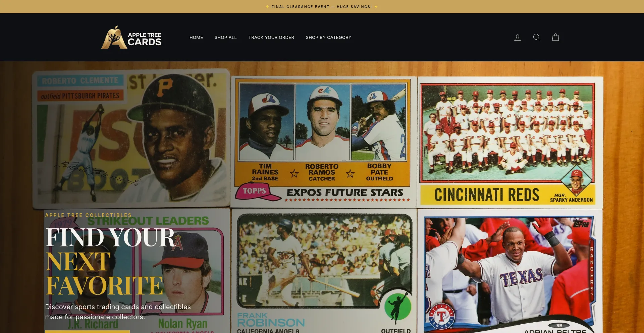Open the Shop All menu item
Viewport: 644px width, 333px height.
226,38
